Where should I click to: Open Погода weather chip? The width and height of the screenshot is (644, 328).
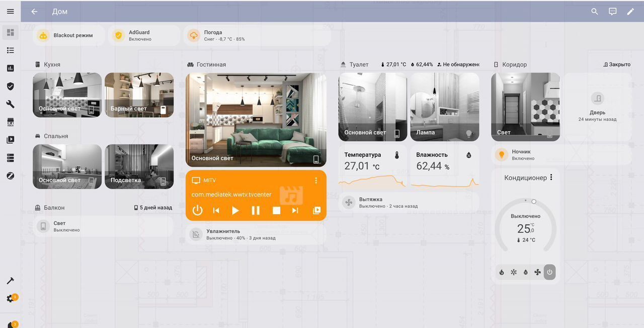point(257,35)
